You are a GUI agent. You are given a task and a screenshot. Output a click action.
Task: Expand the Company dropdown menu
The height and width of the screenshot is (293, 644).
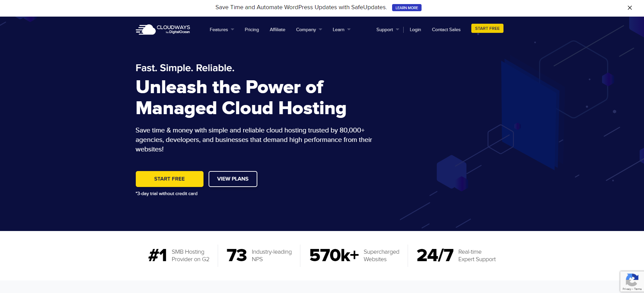(x=309, y=29)
